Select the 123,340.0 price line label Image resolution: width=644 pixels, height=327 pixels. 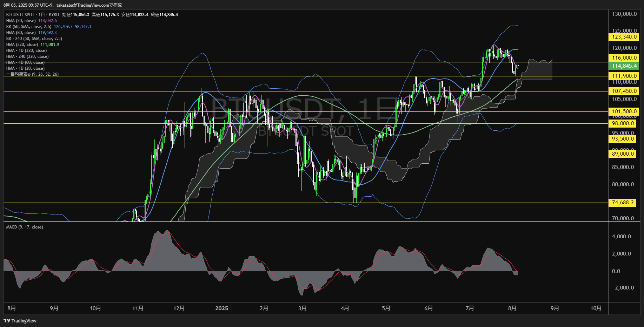pyautogui.click(x=624, y=37)
